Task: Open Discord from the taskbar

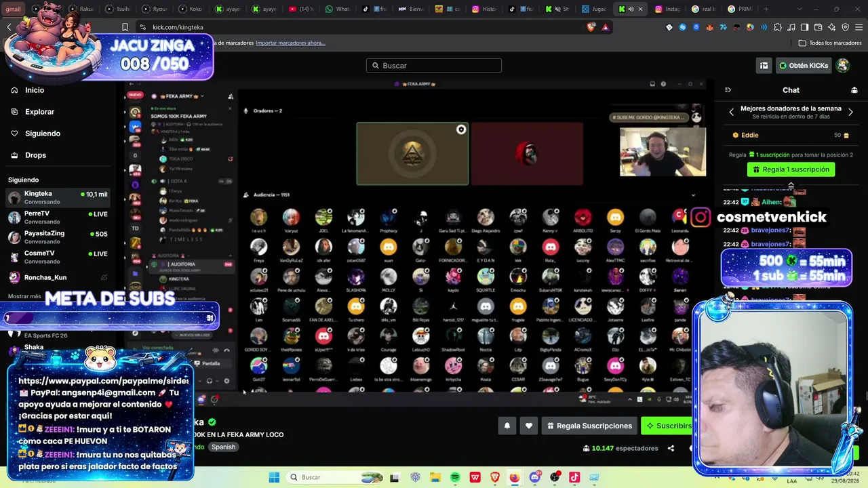Action: pos(535,477)
